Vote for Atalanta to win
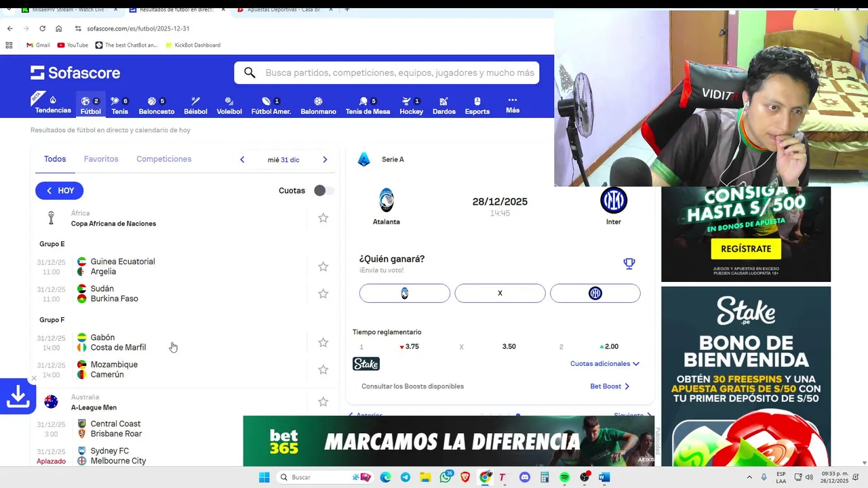This screenshot has height=488, width=868. (x=405, y=293)
